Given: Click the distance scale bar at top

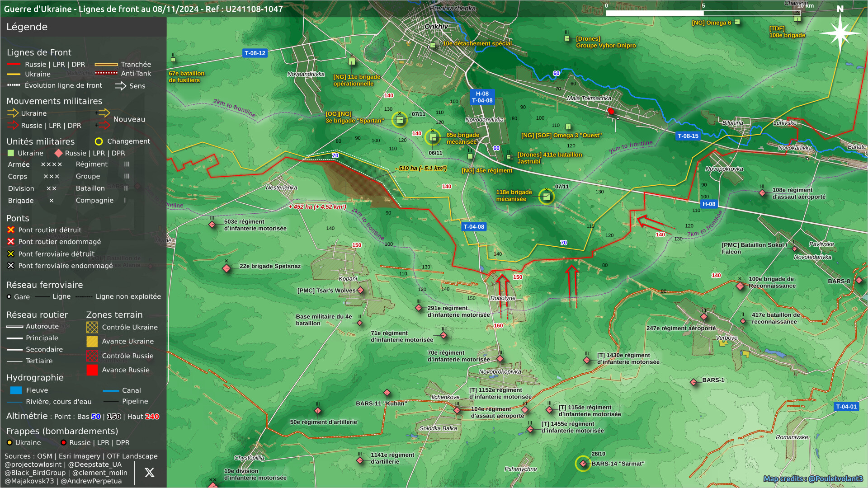Looking at the screenshot, I should point(703,13).
